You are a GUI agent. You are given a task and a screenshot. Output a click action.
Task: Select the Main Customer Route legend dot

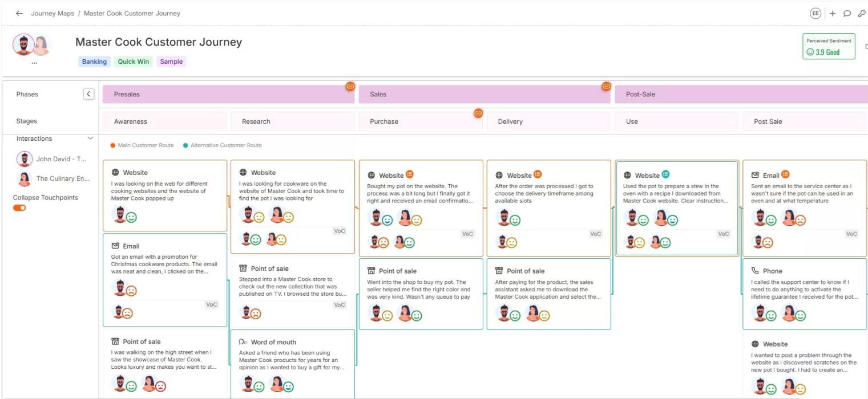113,145
